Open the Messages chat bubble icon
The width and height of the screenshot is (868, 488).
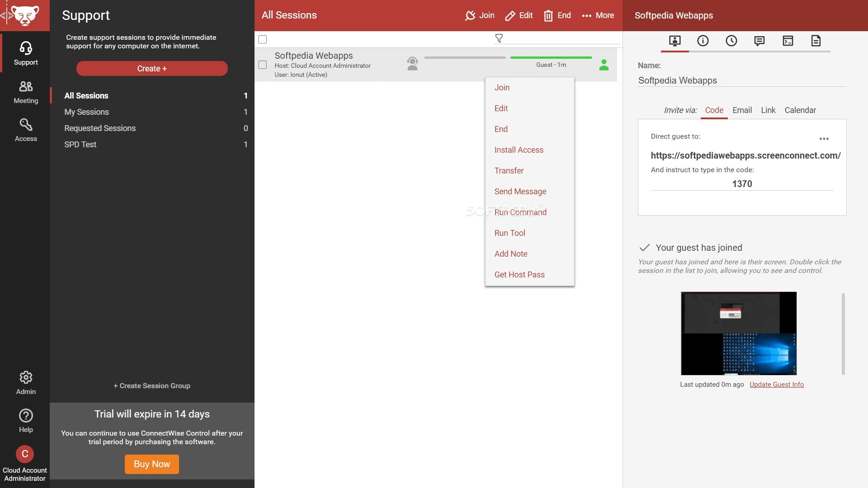point(760,41)
